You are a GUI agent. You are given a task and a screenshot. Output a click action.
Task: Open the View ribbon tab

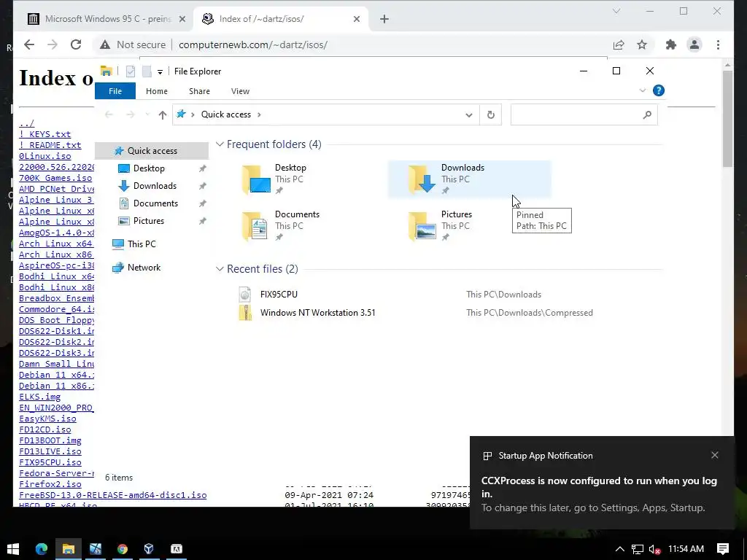coord(240,91)
